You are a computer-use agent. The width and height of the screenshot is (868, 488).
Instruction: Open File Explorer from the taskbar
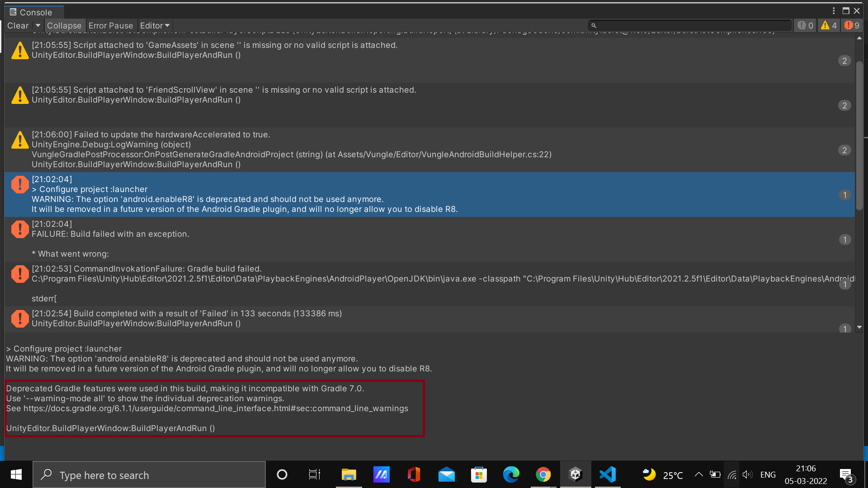349,474
